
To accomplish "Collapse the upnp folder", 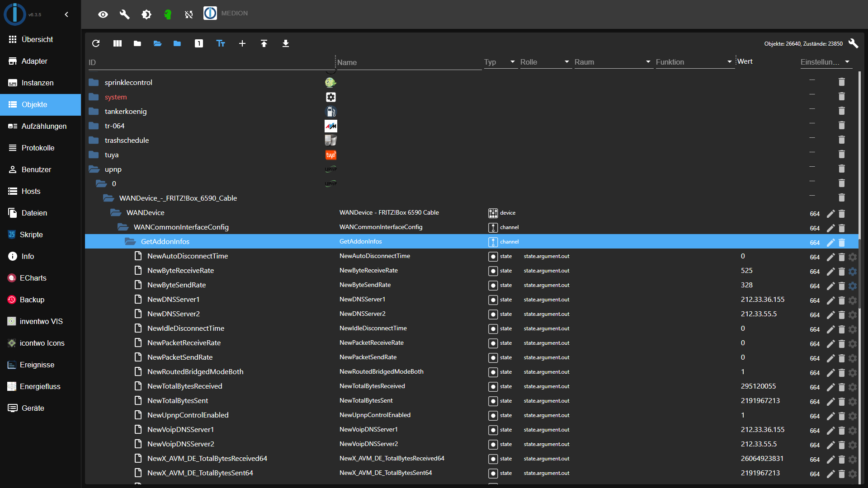I will (94, 169).
